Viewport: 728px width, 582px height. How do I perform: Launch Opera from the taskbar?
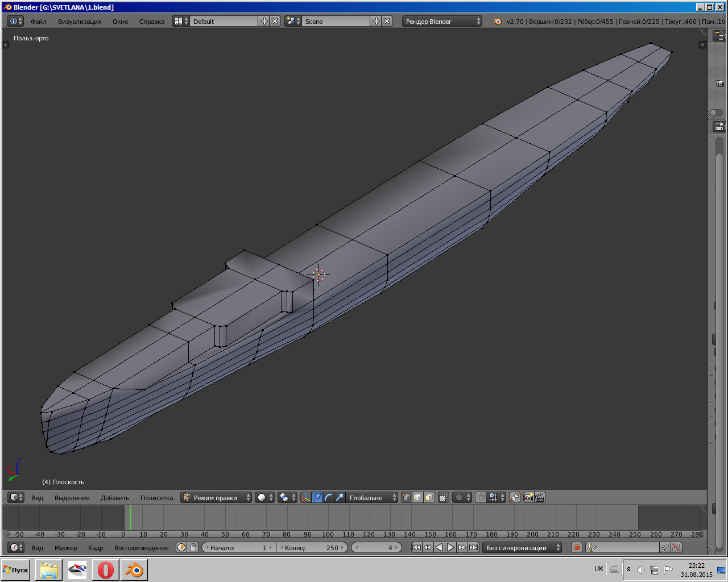pos(106,569)
